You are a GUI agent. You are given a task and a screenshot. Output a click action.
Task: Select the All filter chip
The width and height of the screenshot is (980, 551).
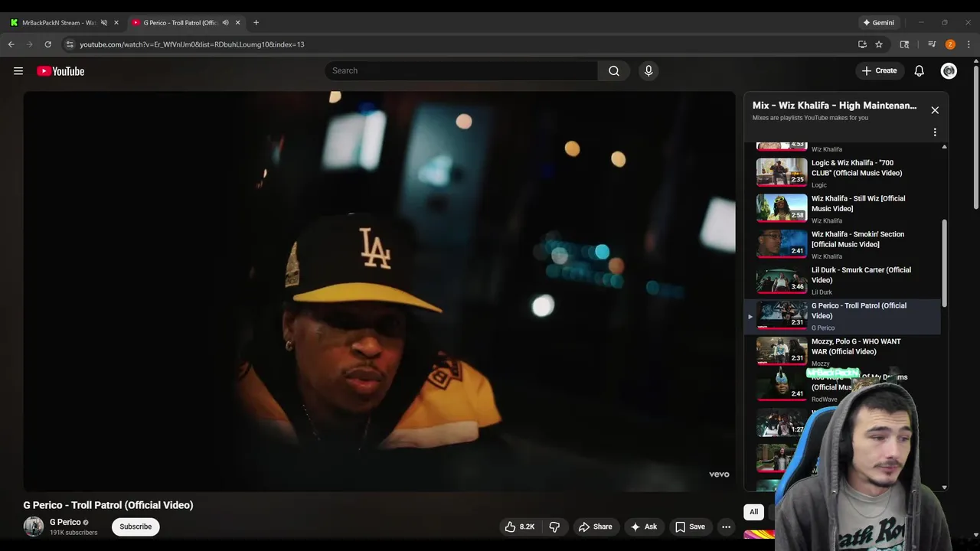pos(753,512)
